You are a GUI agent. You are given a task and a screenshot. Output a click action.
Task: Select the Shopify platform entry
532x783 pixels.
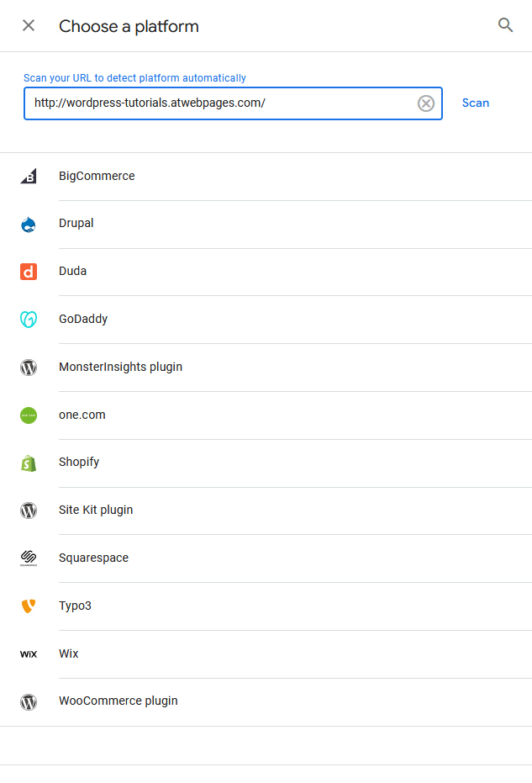click(79, 463)
